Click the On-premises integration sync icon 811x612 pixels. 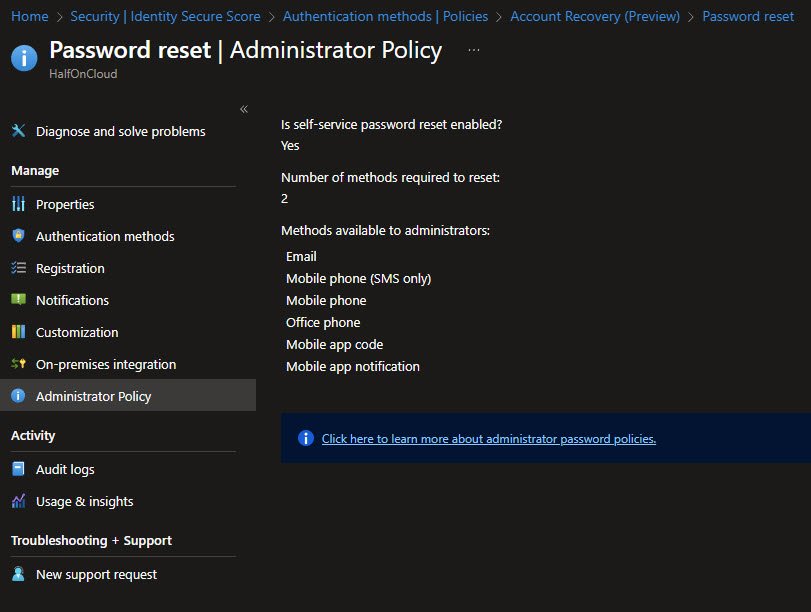18,364
